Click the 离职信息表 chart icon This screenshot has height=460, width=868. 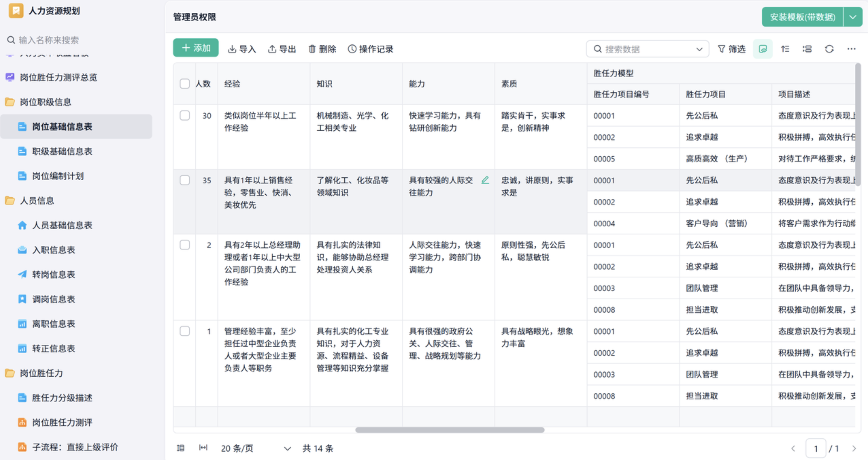click(x=22, y=324)
